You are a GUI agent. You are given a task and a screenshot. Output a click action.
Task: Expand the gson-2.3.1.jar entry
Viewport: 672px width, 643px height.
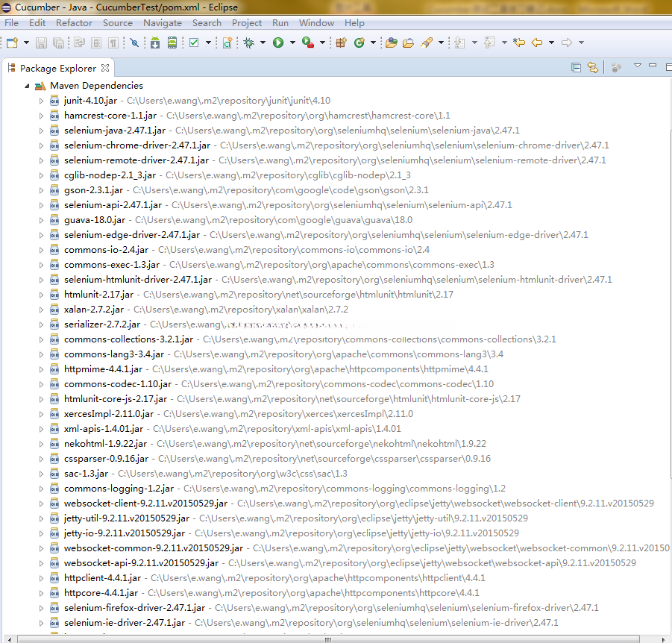point(41,190)
